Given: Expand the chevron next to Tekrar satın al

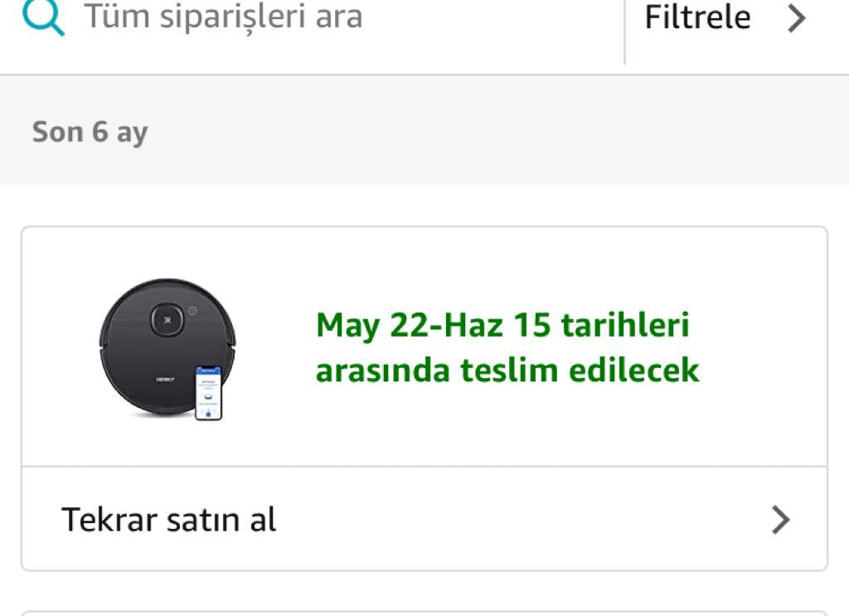Looking at the screenshot, I should pyautogui.click(x=780, y=520).
